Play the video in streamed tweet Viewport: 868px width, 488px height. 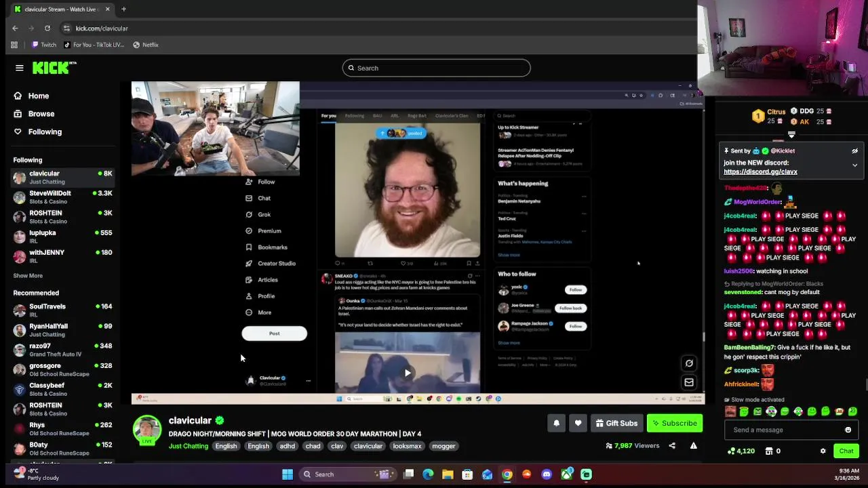click(x=408, y=372)
